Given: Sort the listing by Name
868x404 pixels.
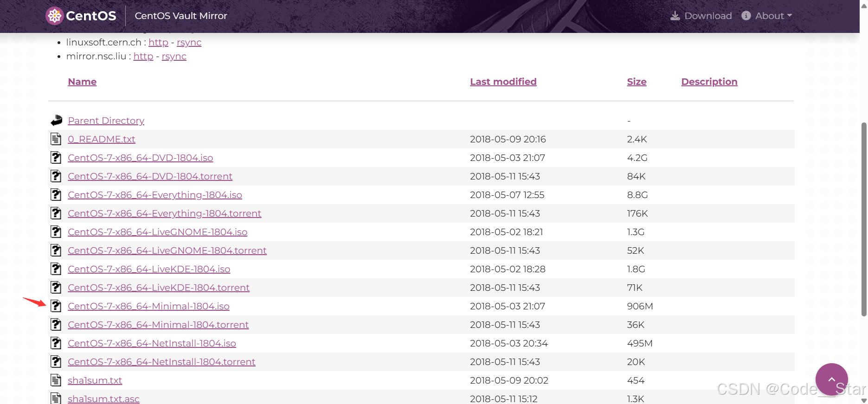Looking at the screenshot, I should tap(82, 82).
